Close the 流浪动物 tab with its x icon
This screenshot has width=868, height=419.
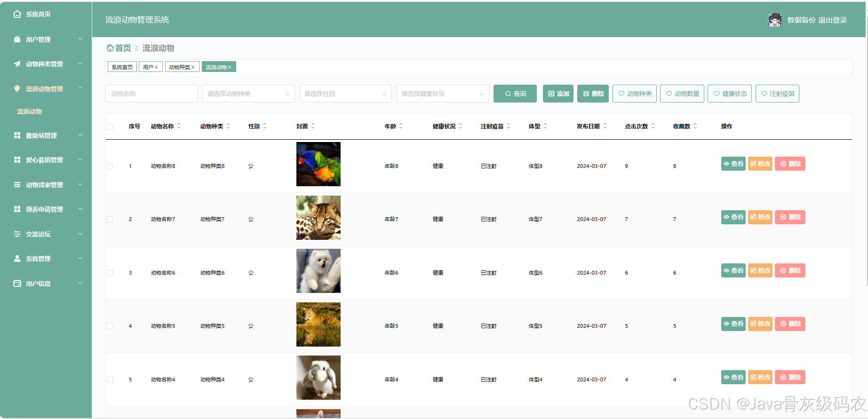click(x=230, y=67)
